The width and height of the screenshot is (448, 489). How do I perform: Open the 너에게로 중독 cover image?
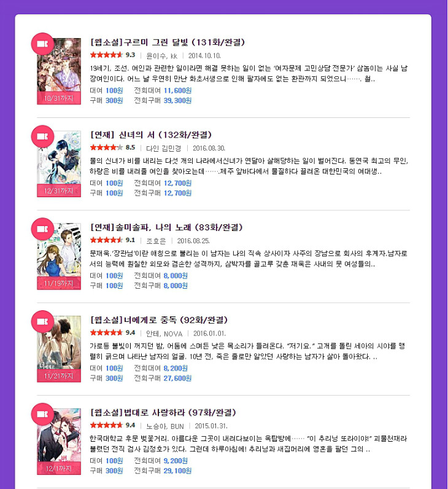pyautogui.click(x=59, y=349)
